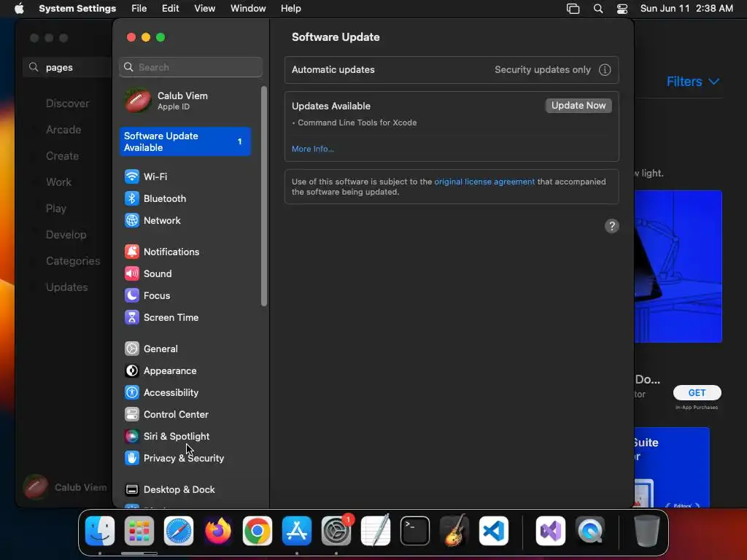Open the Trash in the Dock
The width and height of the screenshot is (747, 560).
click(x=646, y=531)
